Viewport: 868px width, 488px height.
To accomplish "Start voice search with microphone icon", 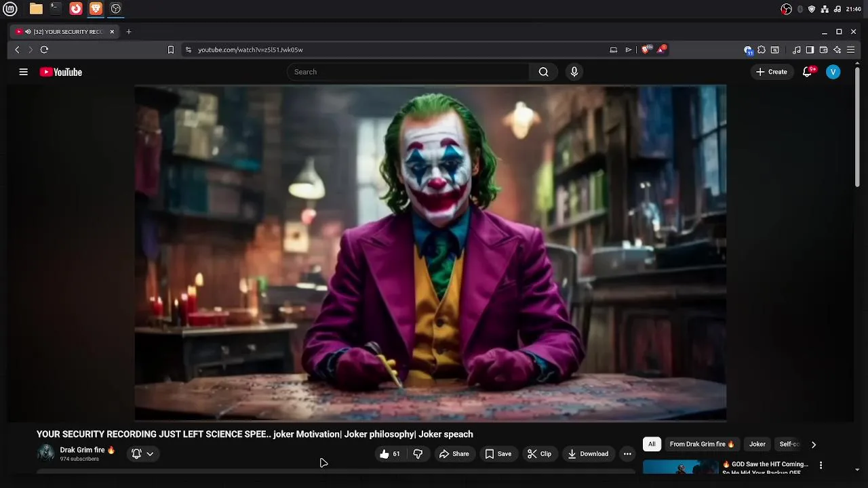I will point(574,72).
